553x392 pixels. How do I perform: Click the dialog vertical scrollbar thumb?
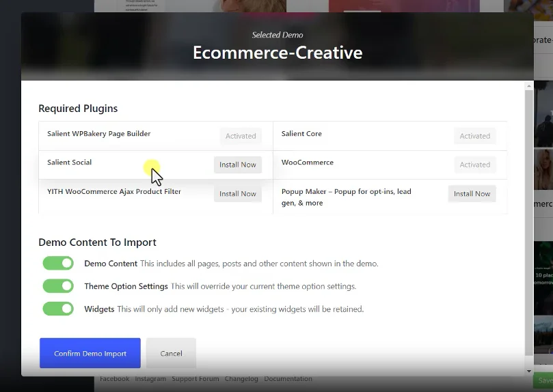(x=528, y=223)
